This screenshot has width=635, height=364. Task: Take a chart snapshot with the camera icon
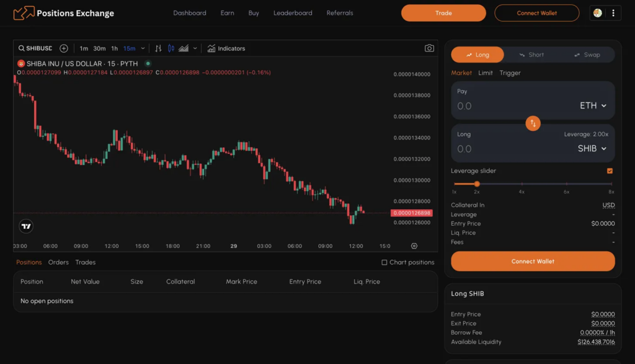coord(429,48)
